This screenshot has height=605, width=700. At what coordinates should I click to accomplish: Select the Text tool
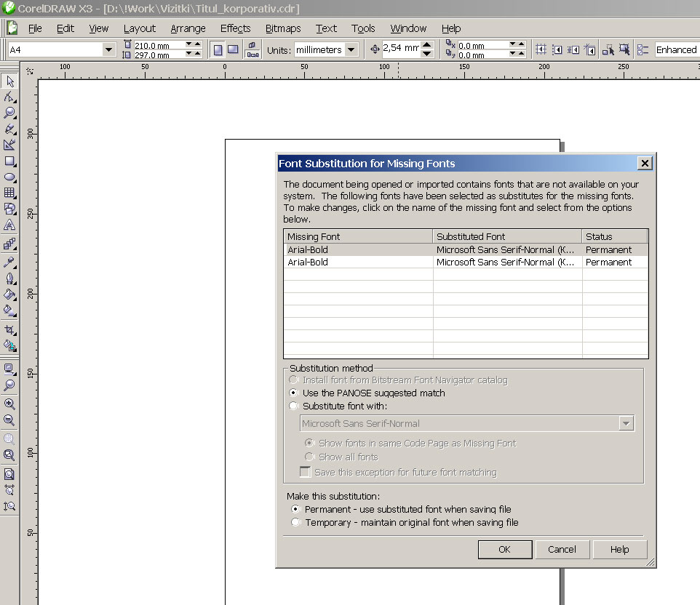9,225
